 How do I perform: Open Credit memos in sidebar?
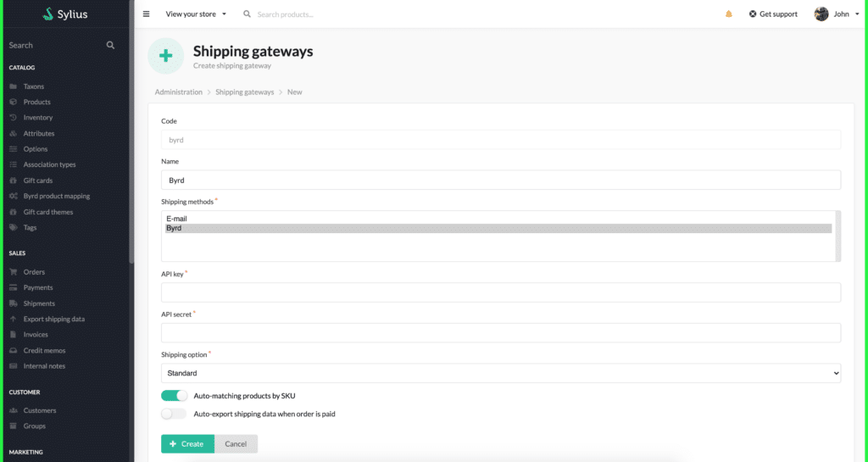coord(44,350)
